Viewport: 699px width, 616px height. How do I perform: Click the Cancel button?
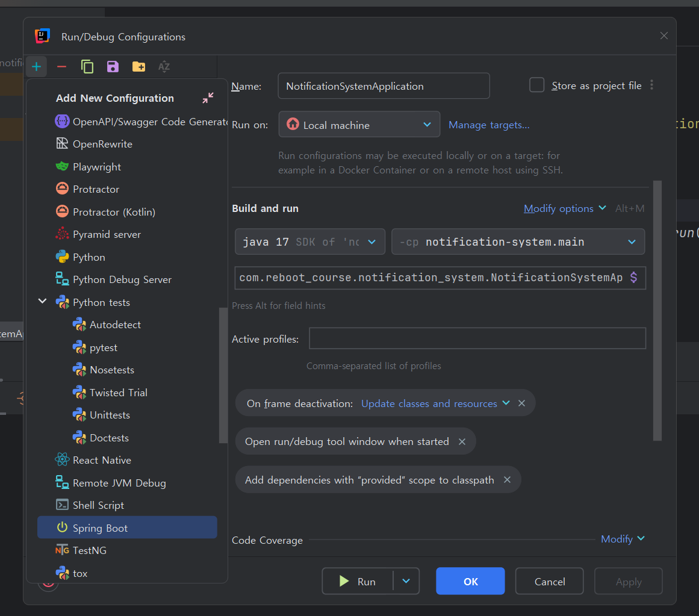(549, 581)
